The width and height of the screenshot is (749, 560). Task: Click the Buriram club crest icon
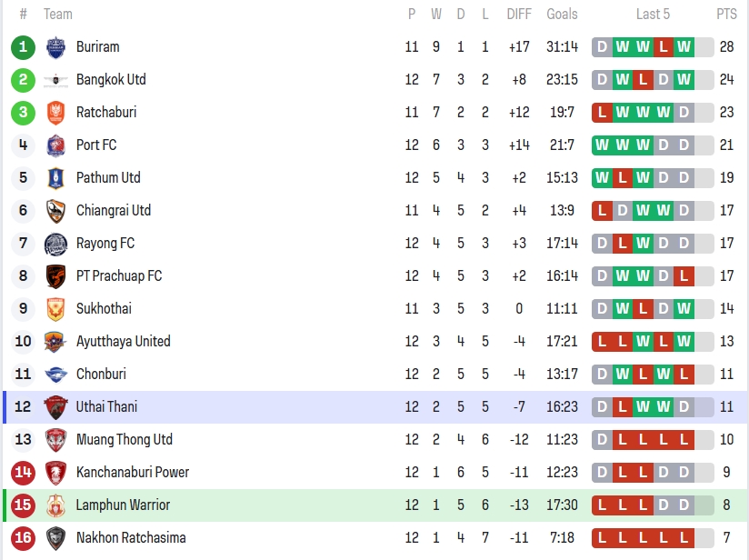tap(55, 47)
